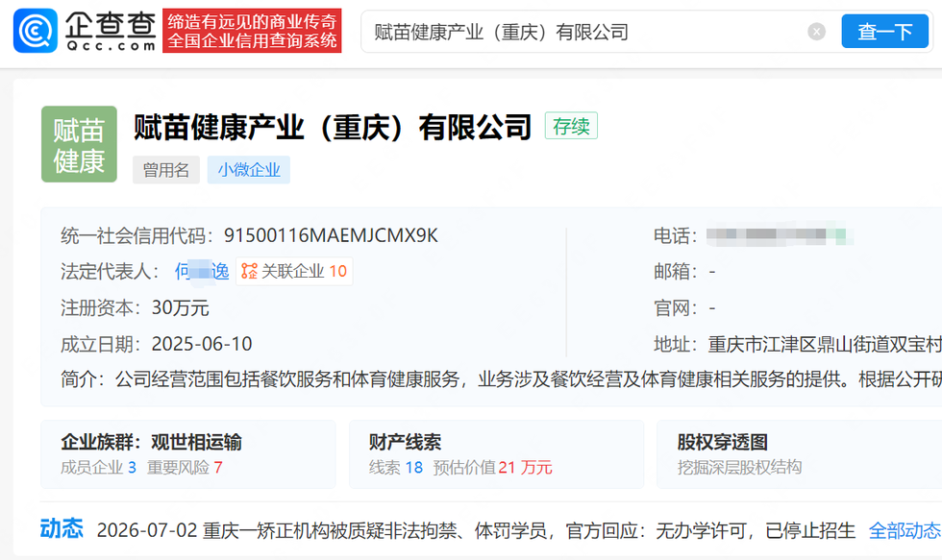Screen dimensions: 942x560
Task: Click the 查一下 search button
Action: 885,31
